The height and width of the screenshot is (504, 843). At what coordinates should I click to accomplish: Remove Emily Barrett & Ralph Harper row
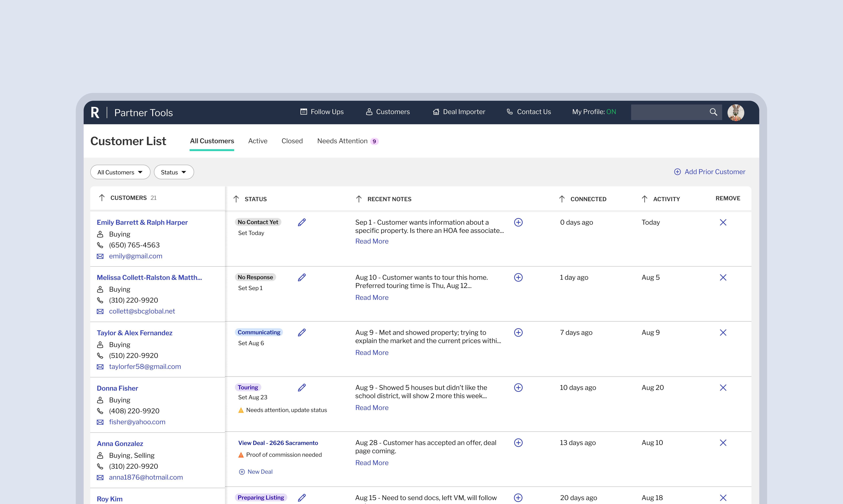click(723, 222)
